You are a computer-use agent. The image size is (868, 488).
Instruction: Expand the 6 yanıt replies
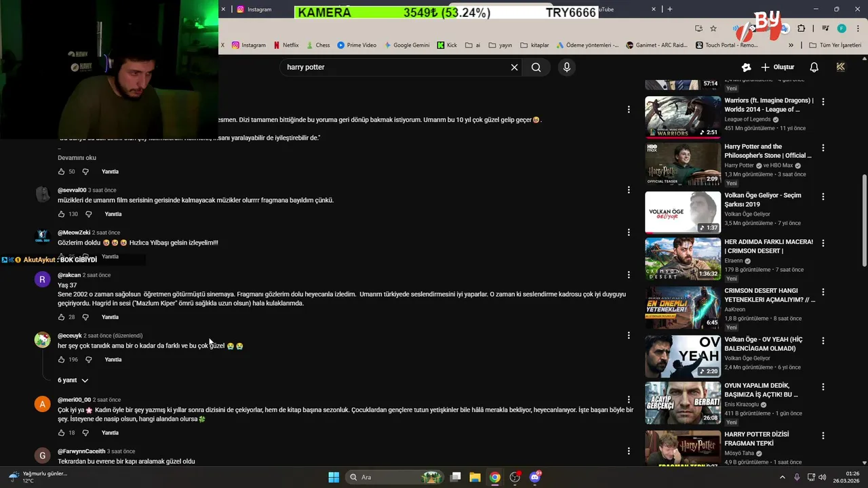73,380
